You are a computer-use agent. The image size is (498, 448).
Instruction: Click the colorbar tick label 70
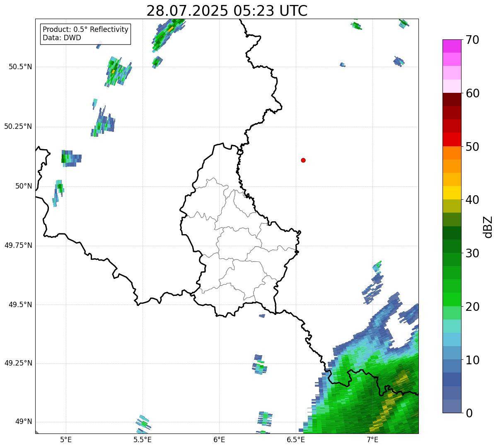472,40
